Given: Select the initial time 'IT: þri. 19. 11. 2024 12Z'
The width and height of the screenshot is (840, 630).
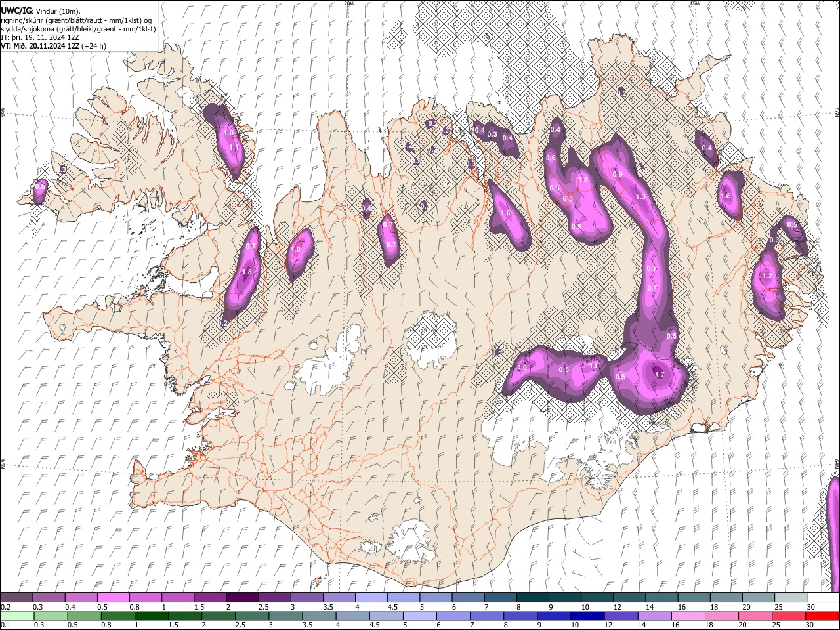Looking at the screenshot, I should (x=39, y=37).
